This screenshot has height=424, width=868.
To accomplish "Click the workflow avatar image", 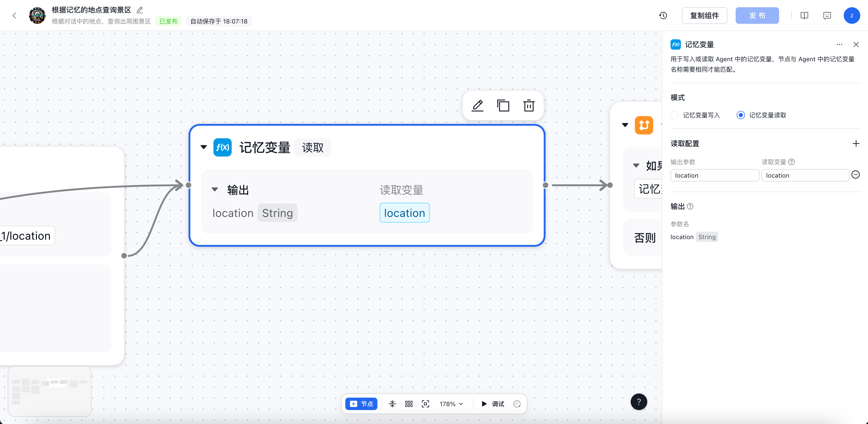I will [37, 16].
